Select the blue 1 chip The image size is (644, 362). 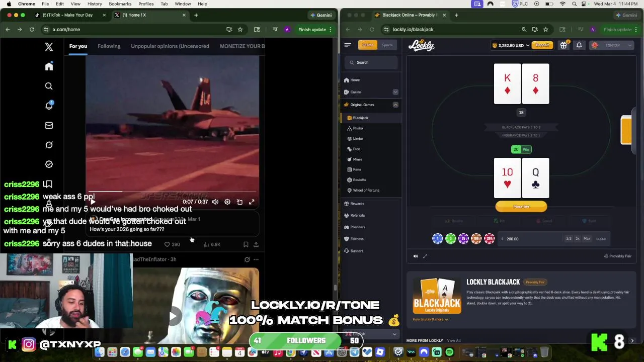(x=438, y=239)
